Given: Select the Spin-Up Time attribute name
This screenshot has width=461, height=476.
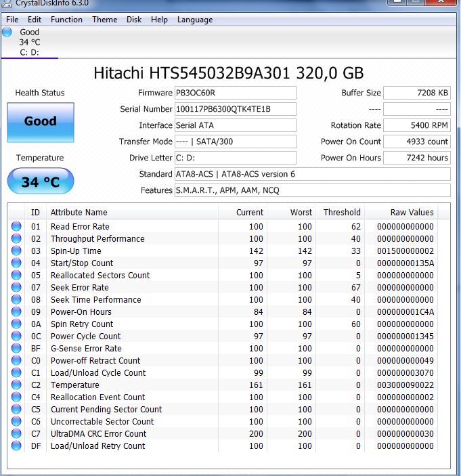Looking at the screenshot, I should pos(76,251).
